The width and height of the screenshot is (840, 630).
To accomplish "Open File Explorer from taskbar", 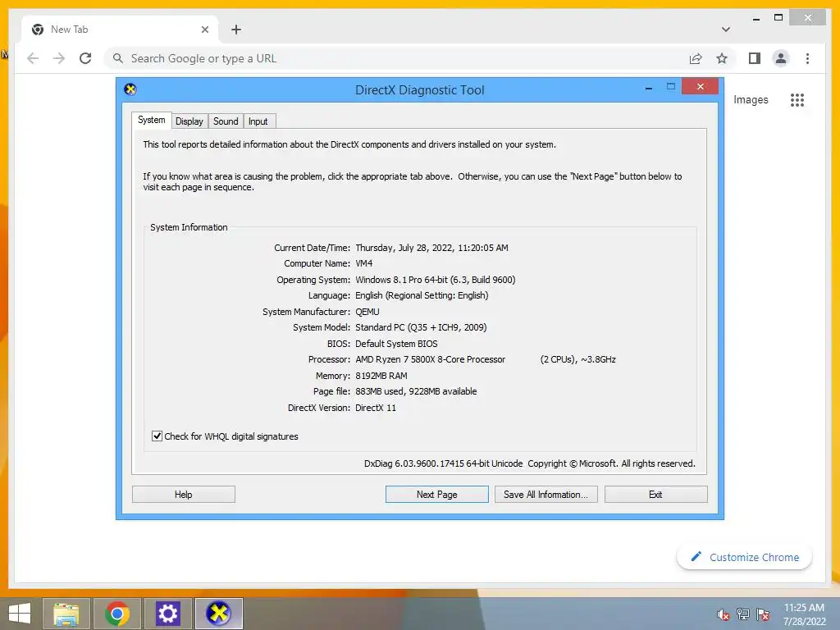I will [x=66, y=614].
